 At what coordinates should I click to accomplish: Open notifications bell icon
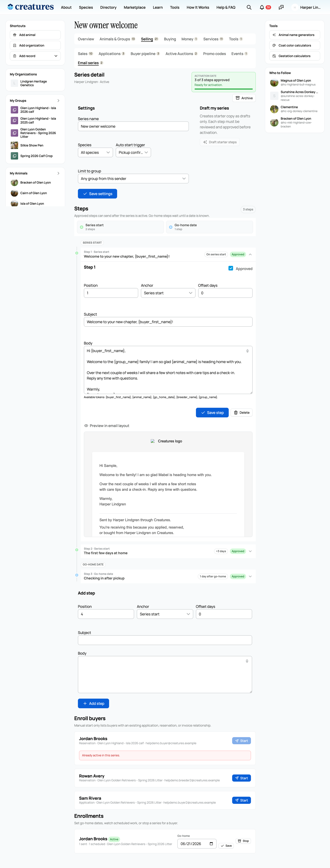click(x=262, y=8)
